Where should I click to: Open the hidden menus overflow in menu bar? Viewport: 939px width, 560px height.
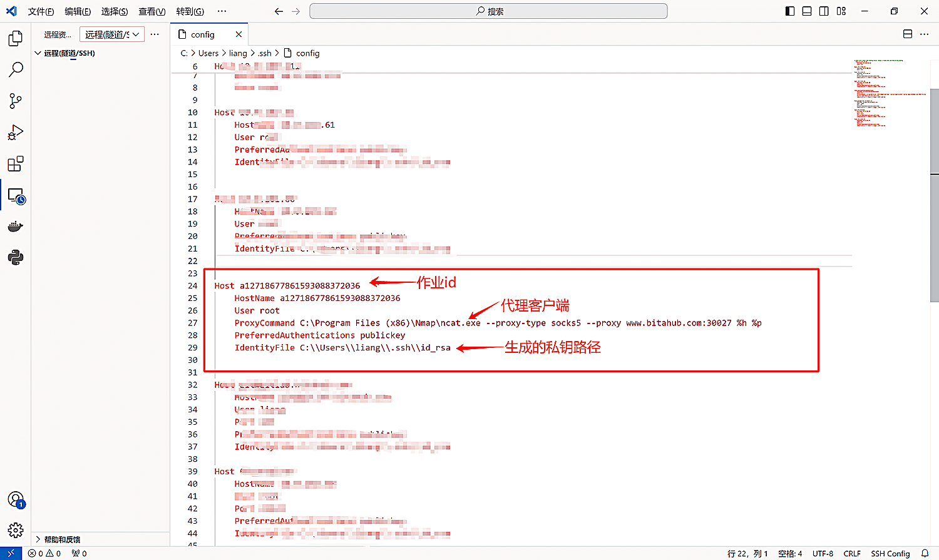coord(222,11)
